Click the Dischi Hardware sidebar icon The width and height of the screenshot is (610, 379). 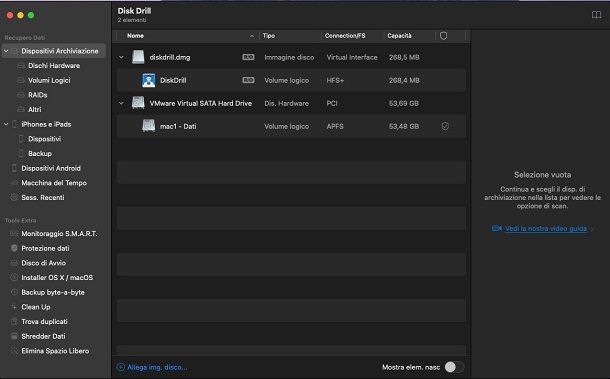[x=21, y=66]
